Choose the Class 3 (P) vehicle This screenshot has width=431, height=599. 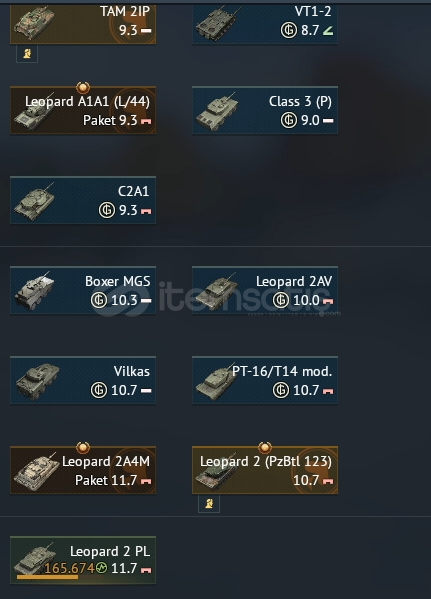[x=265, y=110]
